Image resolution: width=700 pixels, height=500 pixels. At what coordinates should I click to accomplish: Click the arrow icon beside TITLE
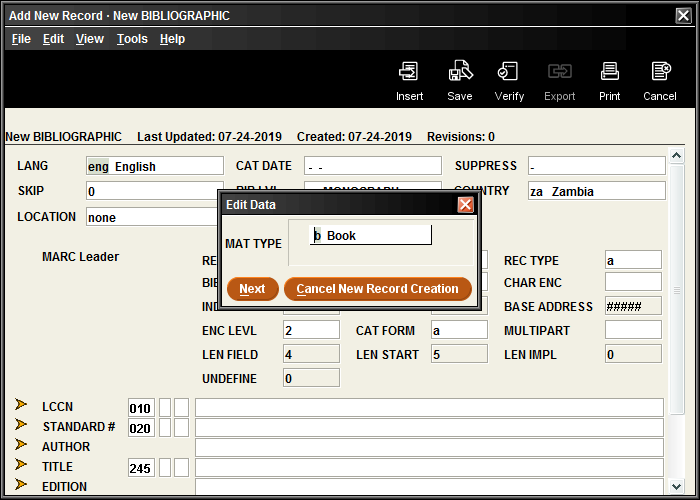21,464
